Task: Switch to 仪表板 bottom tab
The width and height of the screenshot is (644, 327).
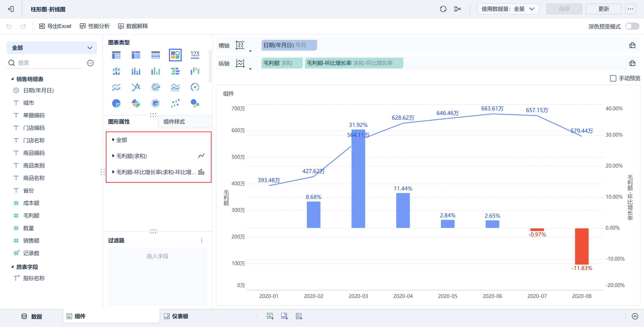Action: click(x=176, y=316)
